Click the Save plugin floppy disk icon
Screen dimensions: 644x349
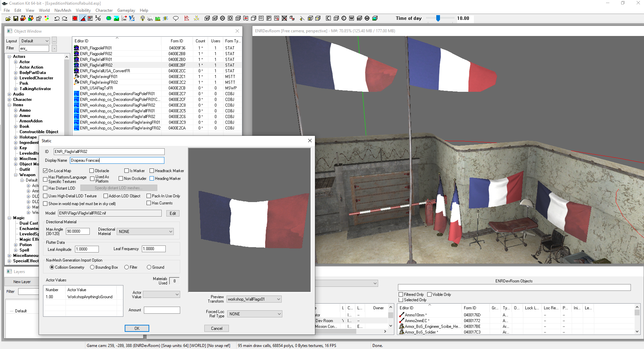click(15, 18)
